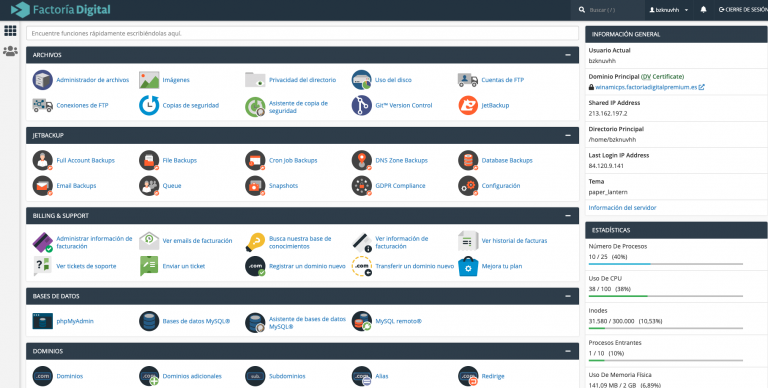
Task: Click the Alias link under Dominios
Action: point(382,376)
